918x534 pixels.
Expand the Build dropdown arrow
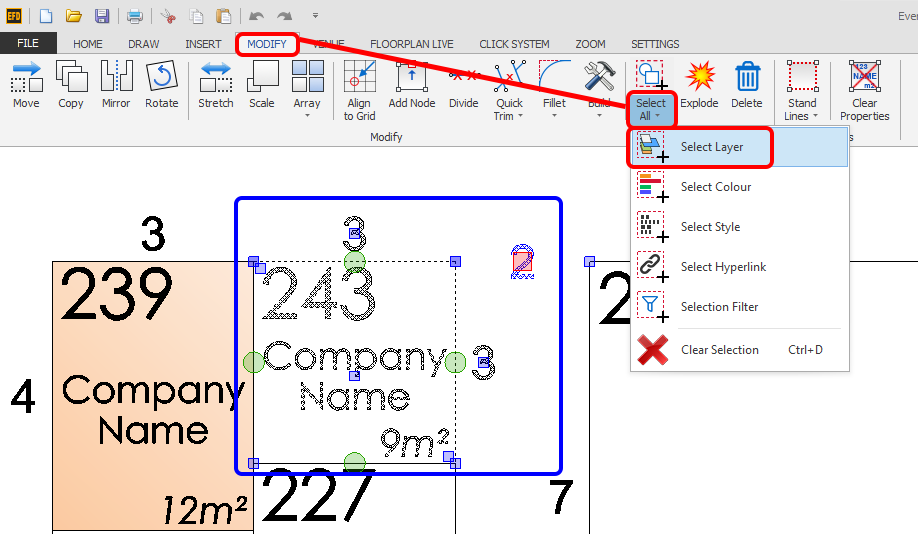tap(600, 116)
